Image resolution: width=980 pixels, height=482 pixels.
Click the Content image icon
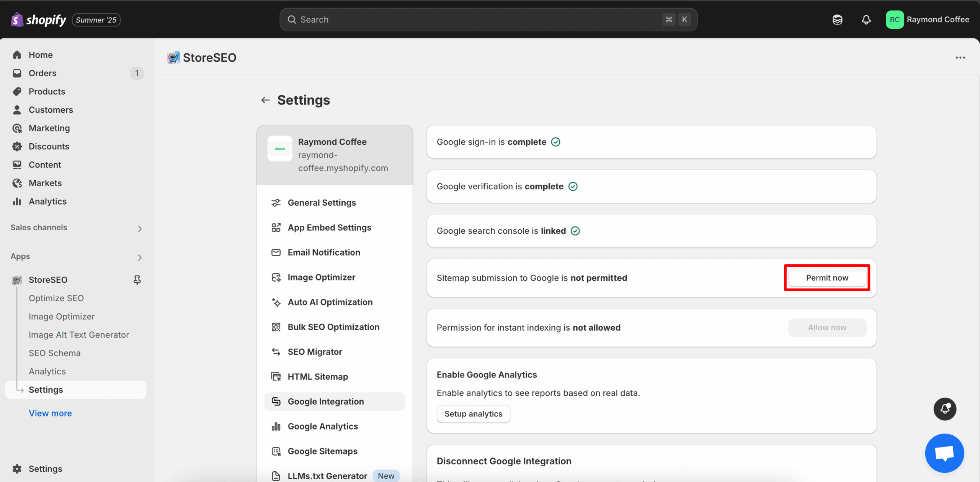click(x=17, y=165)
